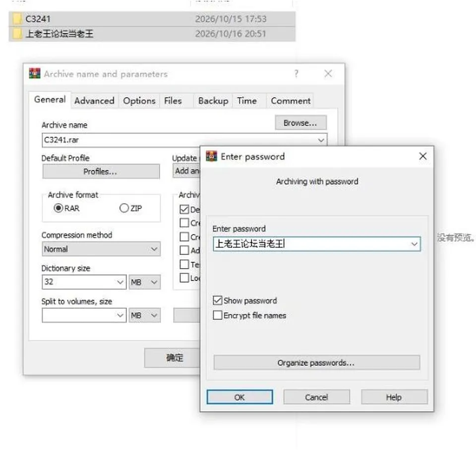Open the Dictionary size value dropdown
This screenshot has height=451, width=476.
pos(120,282)
